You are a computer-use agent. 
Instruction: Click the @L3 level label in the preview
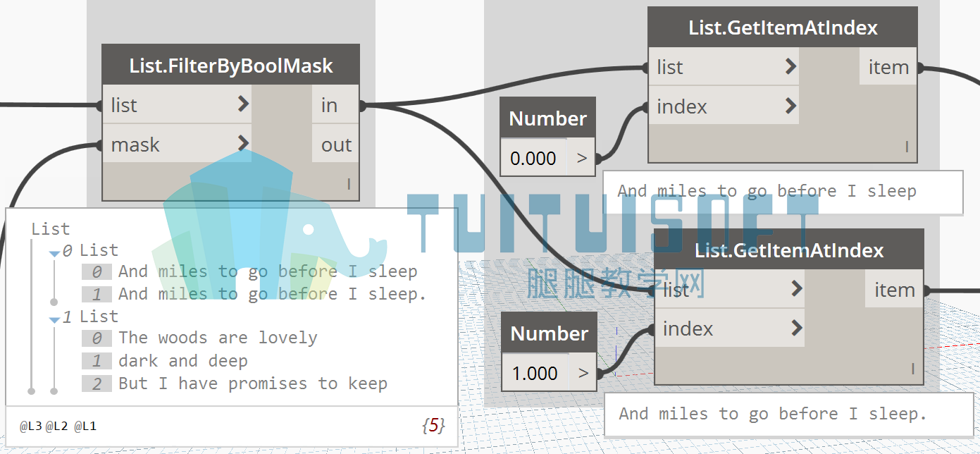(30, 426)
